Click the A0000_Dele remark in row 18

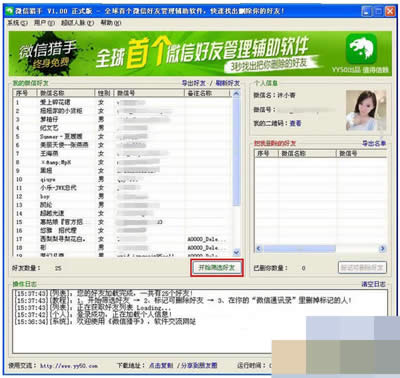[207, 248]
